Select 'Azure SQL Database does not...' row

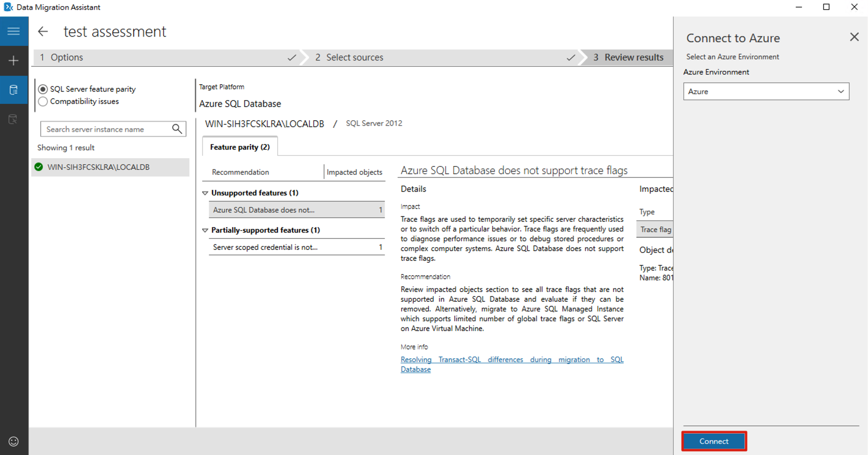point(297,210)
